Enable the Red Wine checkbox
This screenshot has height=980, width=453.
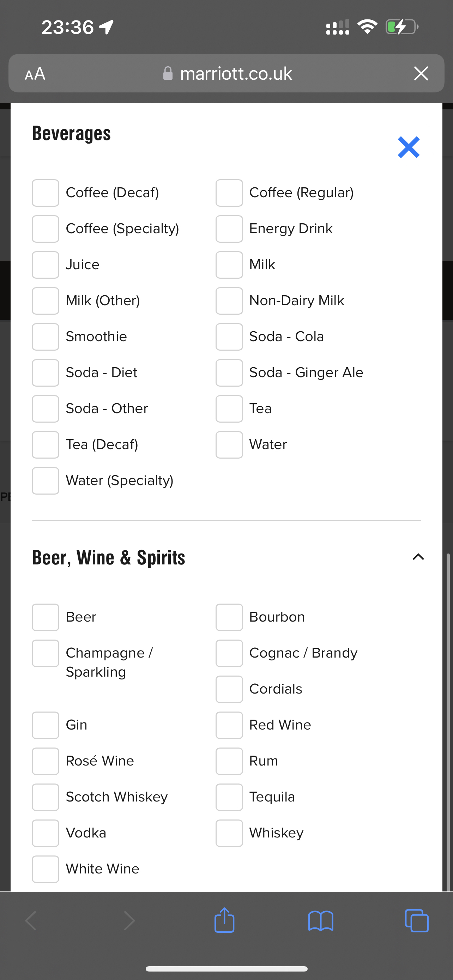coord(229,725)
